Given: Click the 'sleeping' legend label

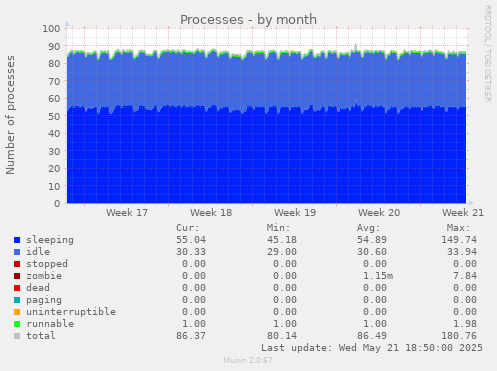Looking at the screenshot, I should pos(50,240).
